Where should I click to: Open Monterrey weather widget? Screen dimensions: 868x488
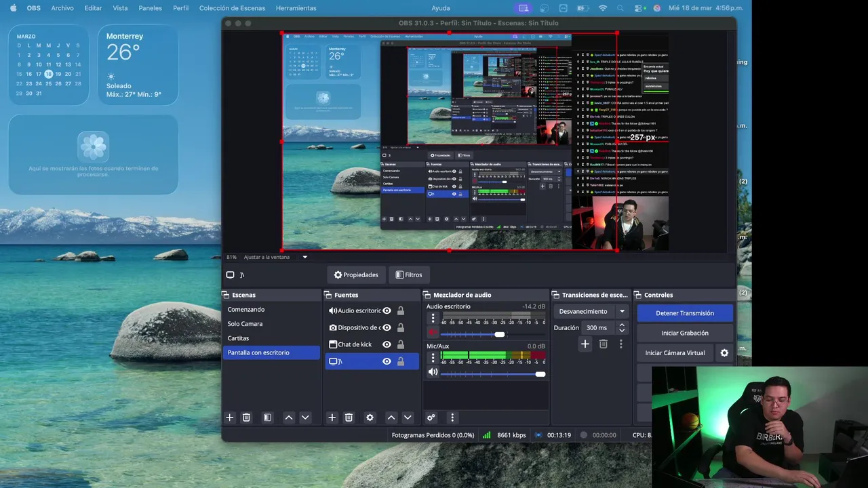click(x=138, y=65)
